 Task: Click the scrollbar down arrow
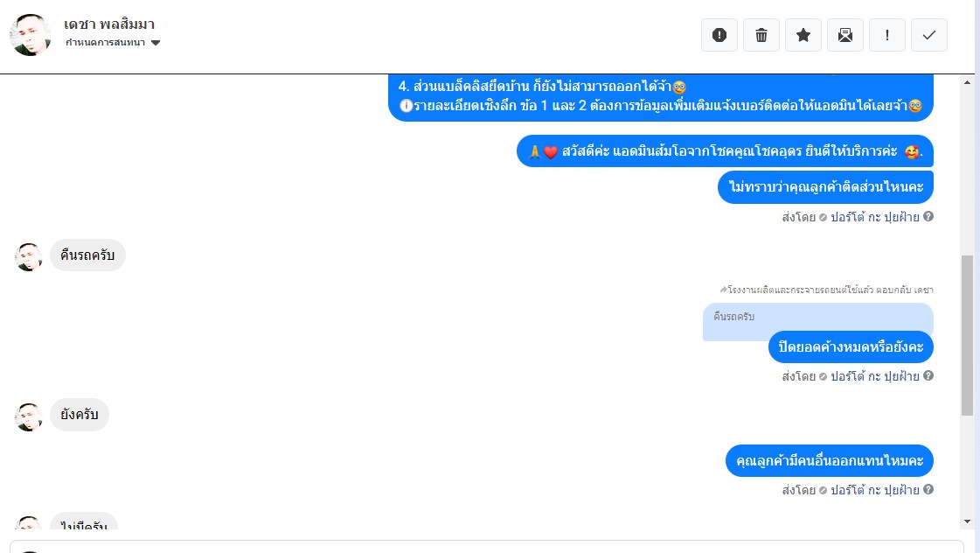(x=968, y=521)
